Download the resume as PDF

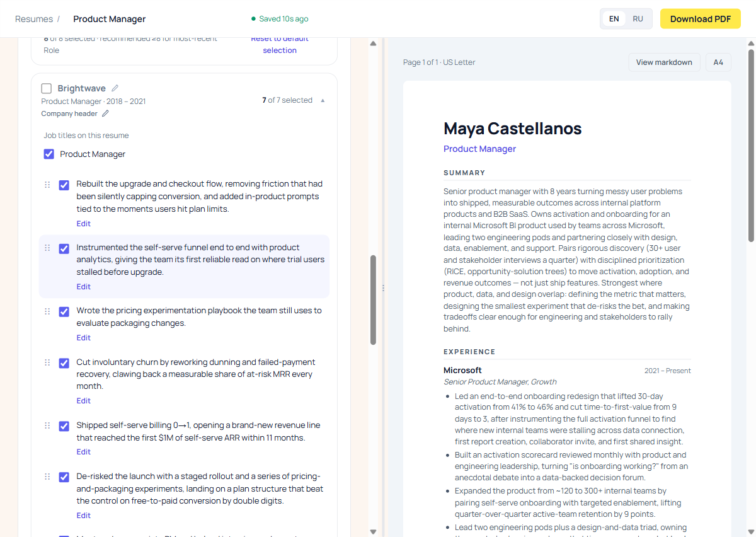pyautogui.click(x=701, y=19)
